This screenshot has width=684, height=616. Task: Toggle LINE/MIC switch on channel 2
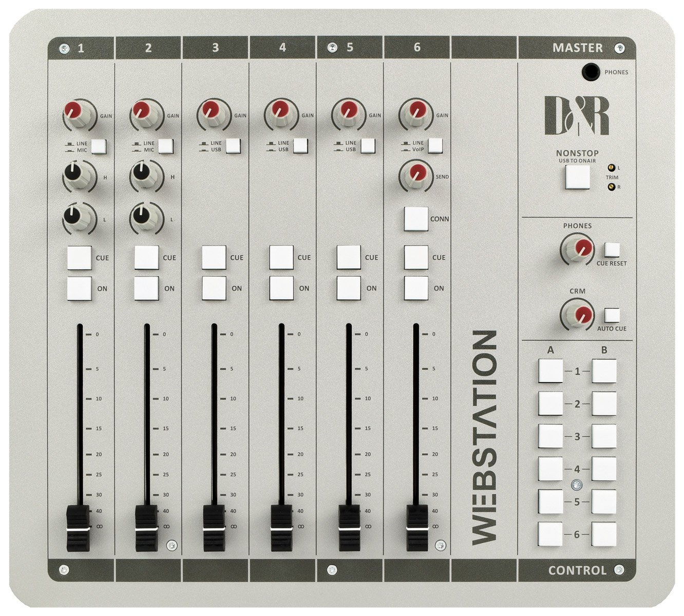coord(165,146)
